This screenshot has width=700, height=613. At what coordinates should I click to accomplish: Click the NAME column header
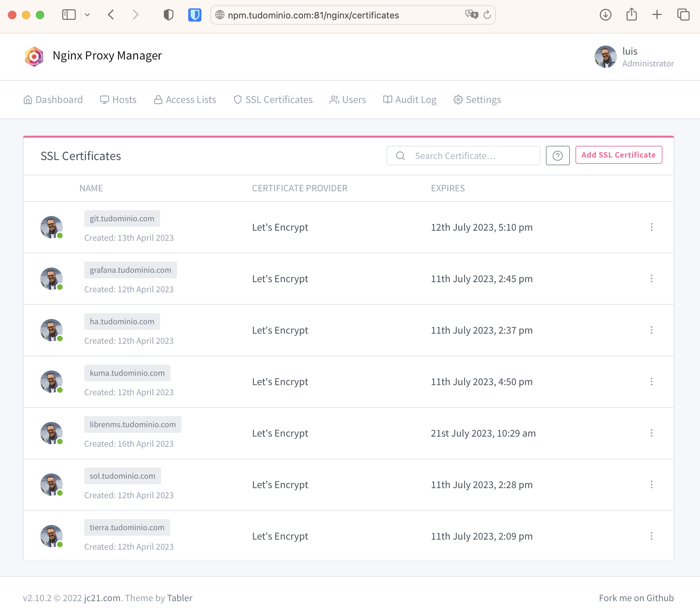91,188
